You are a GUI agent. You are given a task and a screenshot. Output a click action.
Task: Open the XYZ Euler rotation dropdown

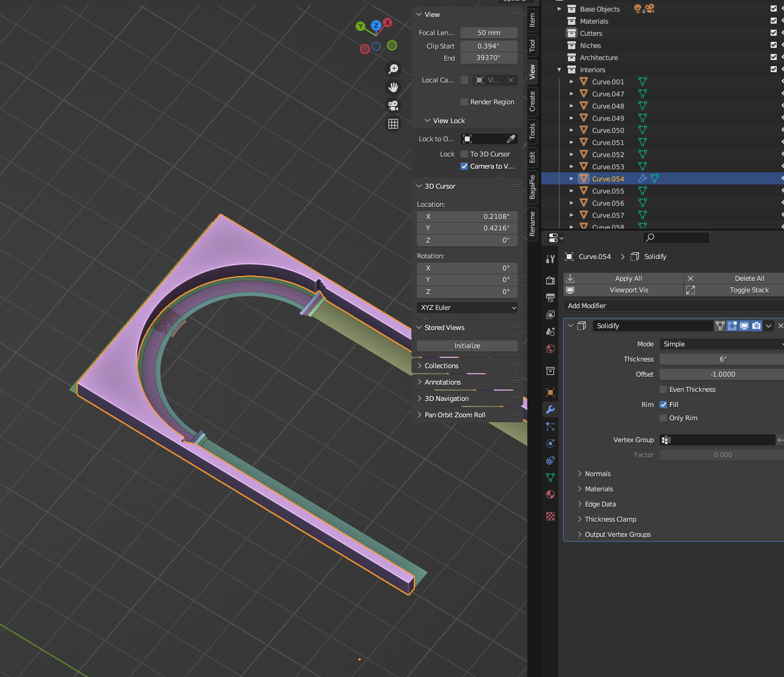click(x=467, y=308)
